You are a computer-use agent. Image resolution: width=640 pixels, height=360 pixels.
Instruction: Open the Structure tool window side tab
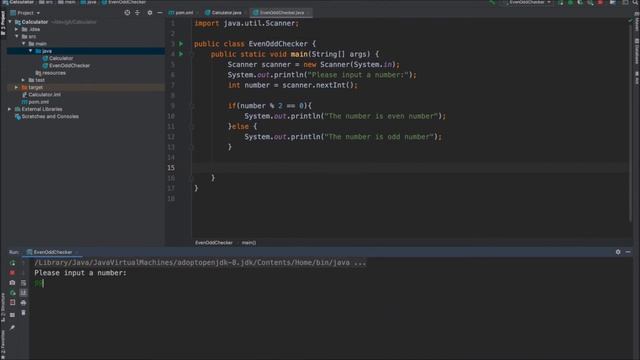point(3,307)
